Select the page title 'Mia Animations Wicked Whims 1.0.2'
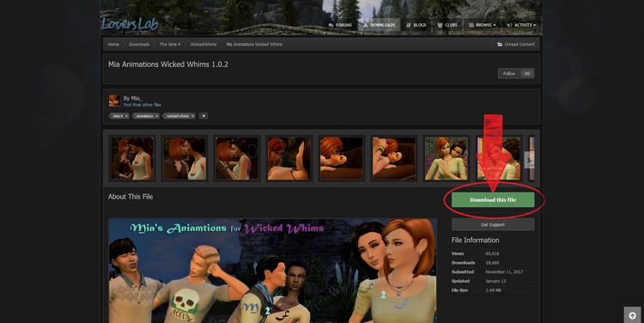This screenshot has height=323, width=644. (x=168, y=64)
